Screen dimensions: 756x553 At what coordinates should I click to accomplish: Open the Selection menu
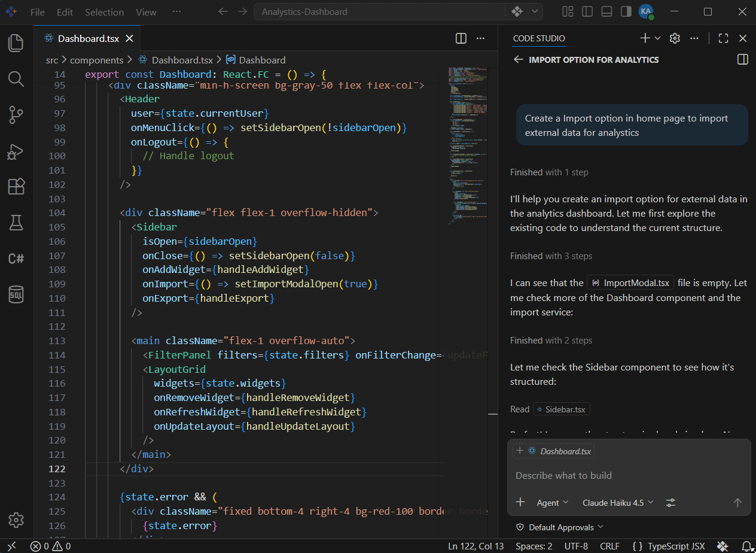pyautogui.click(x=104, y=12)
